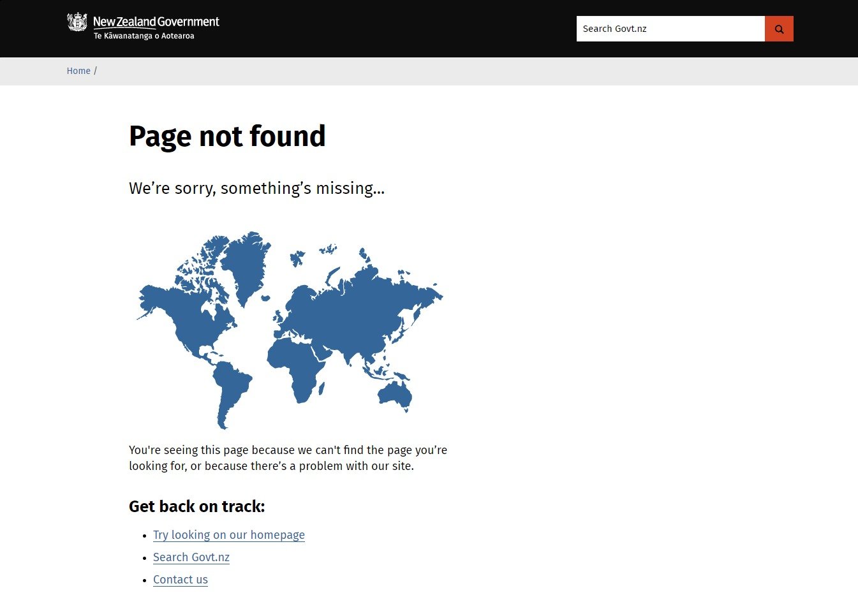
Task: Open the 'Contact us' link
Action: click(181, 580)
